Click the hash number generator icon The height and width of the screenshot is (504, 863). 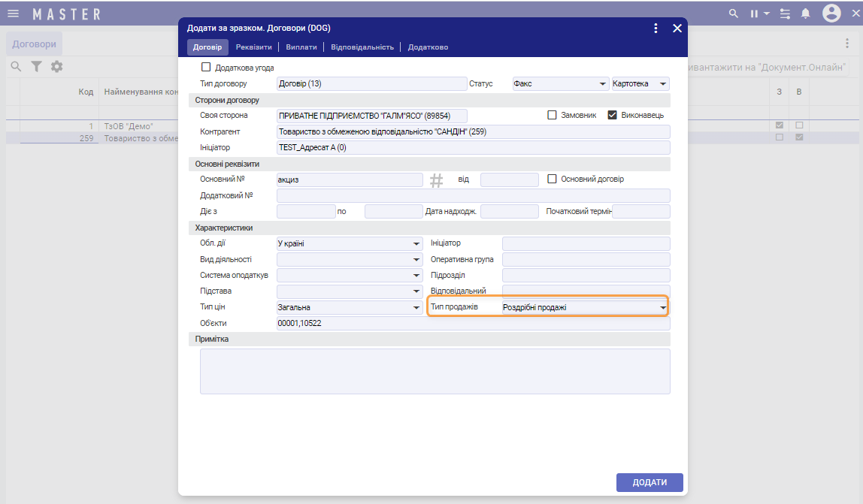(x=437, y=180)
